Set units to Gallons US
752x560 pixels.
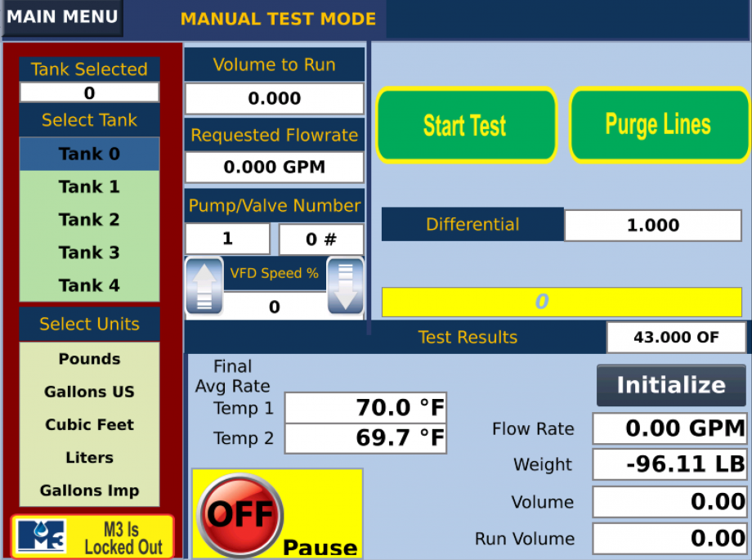click(x=89, y=392)
